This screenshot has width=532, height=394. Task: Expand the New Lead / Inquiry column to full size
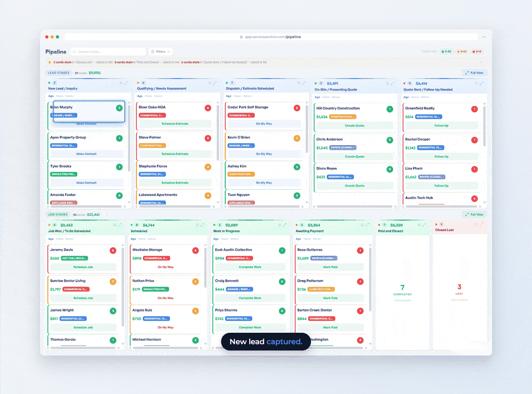[x=126, y=83]
